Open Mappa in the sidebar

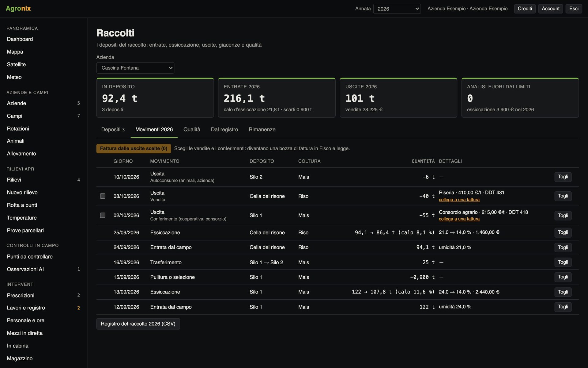pyautogui.click(x=43, y=52)
